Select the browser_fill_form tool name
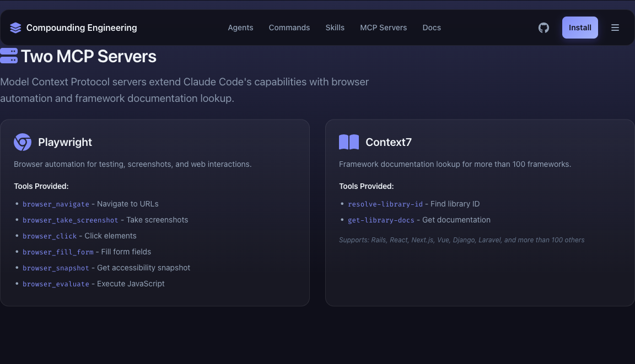 pos(58,252)
